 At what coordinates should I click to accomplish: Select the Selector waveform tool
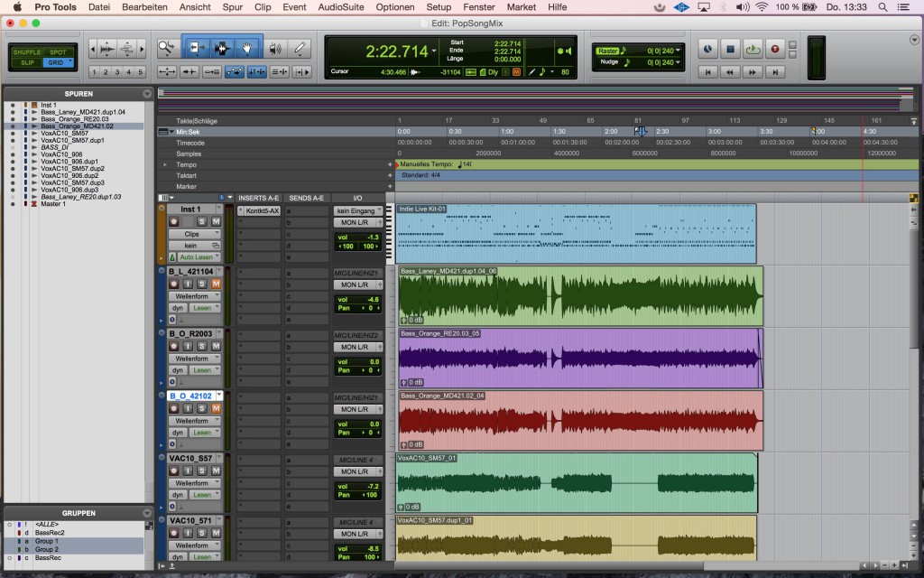(222, 49)
